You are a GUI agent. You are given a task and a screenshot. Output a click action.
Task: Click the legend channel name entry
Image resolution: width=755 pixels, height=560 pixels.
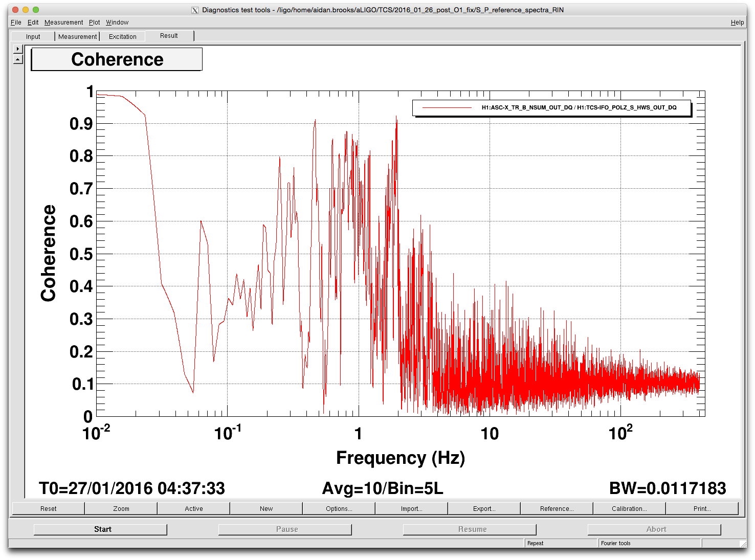point(579,108)
